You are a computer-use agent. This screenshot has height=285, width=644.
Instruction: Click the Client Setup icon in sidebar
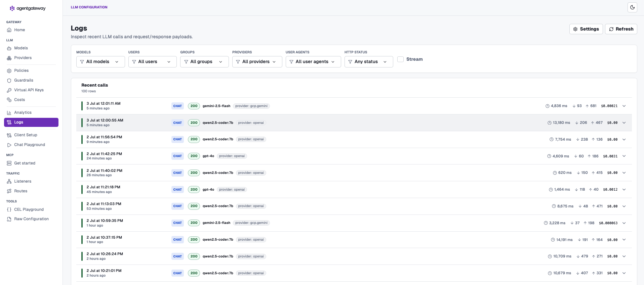pos(9,135)
